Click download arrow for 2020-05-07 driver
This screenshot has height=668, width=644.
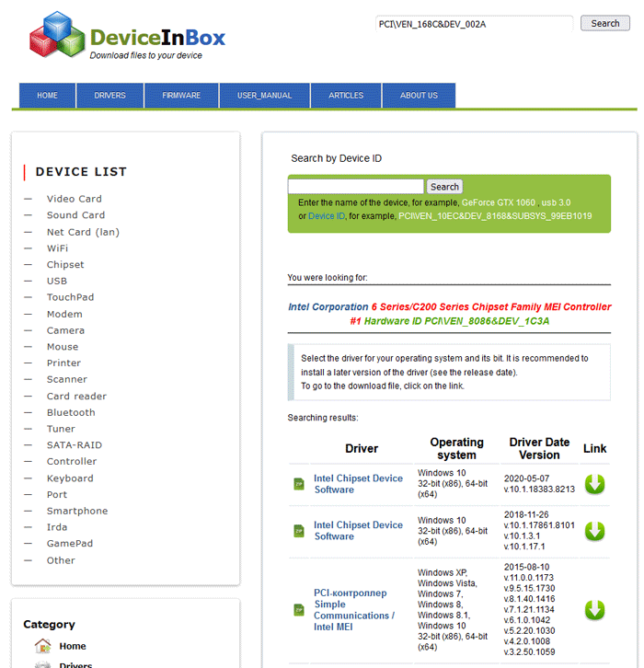tap(594, 484)
